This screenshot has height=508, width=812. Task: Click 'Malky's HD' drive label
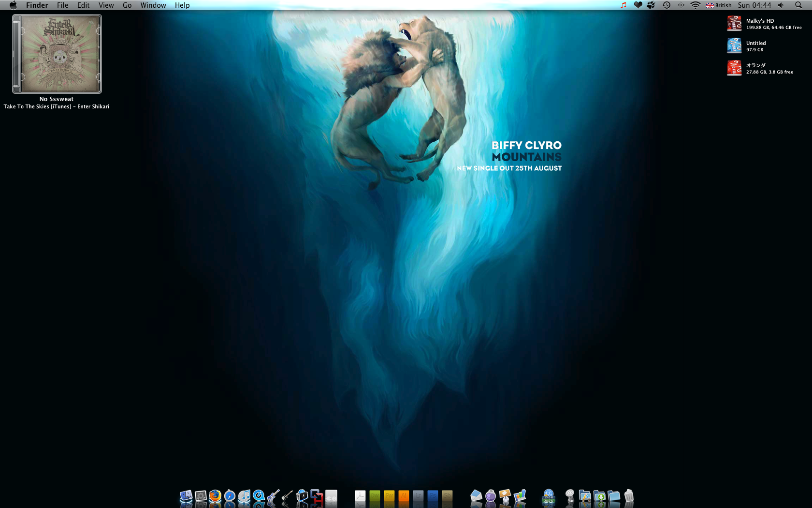tap(760, 21)
